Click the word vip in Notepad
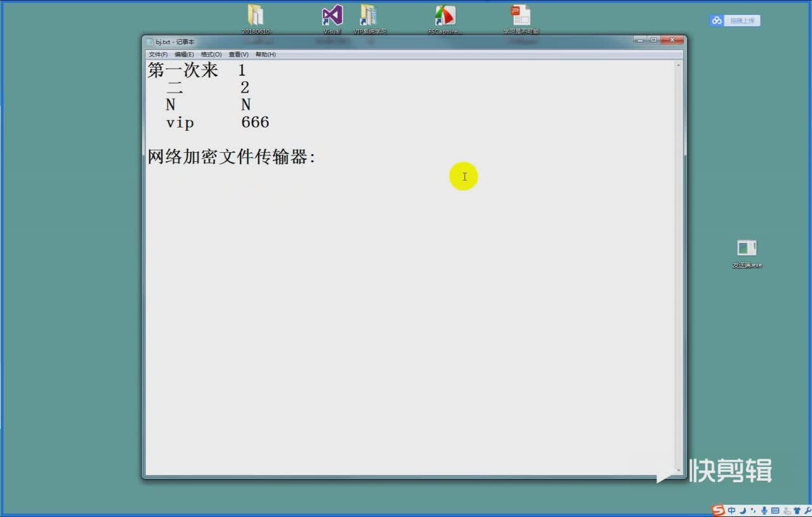The image size is (812, 517). coord(180,123)
